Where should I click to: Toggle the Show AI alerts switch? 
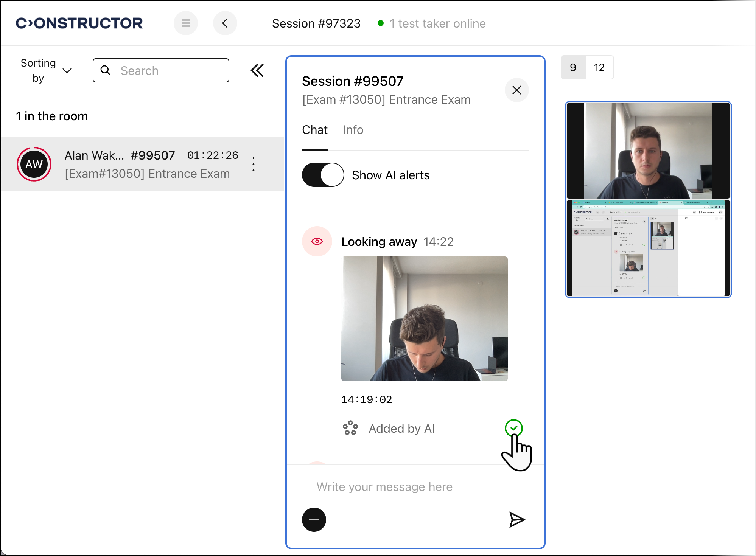coord(323,175)
